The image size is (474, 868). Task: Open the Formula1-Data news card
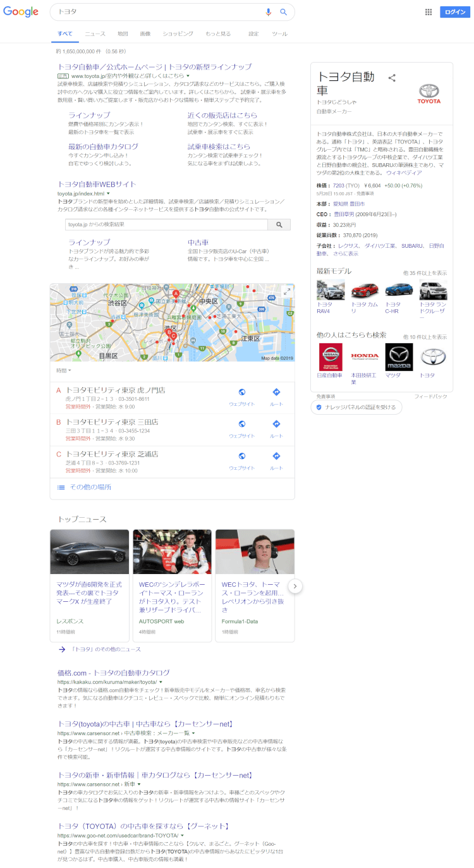tap(255, 585)
